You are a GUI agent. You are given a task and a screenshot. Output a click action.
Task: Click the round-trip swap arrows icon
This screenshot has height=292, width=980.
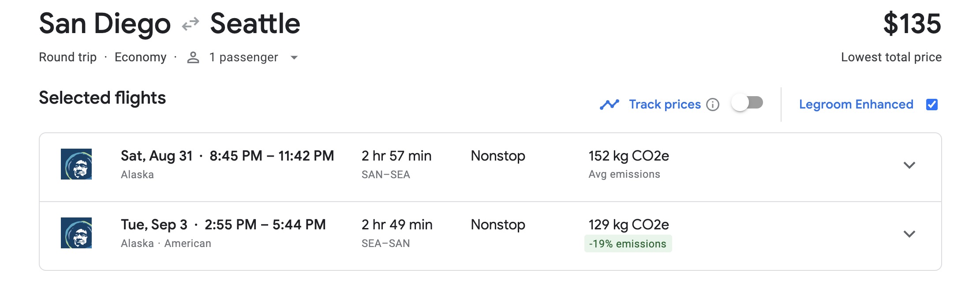pos(191,24)
